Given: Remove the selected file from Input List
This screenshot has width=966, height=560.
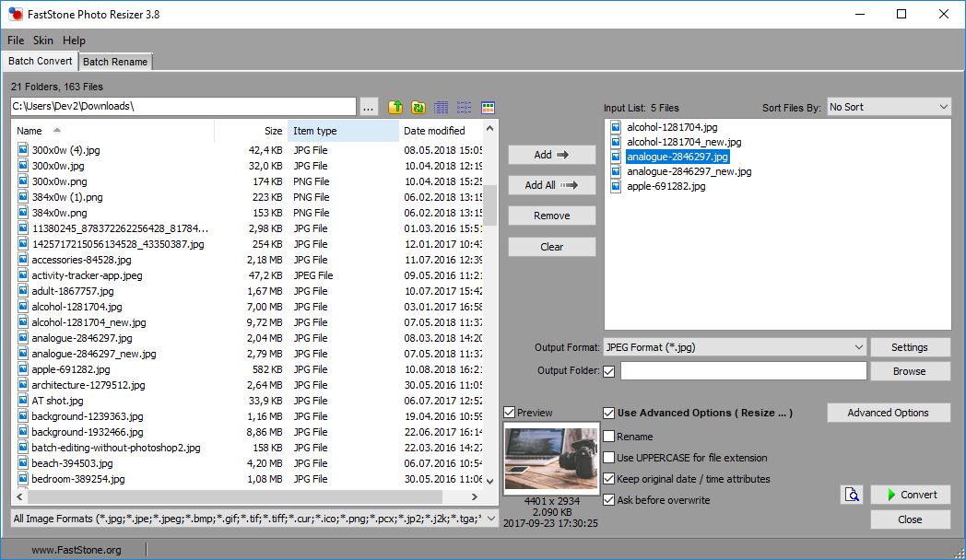Looking at the screenshot, I should tap(552, 216).
